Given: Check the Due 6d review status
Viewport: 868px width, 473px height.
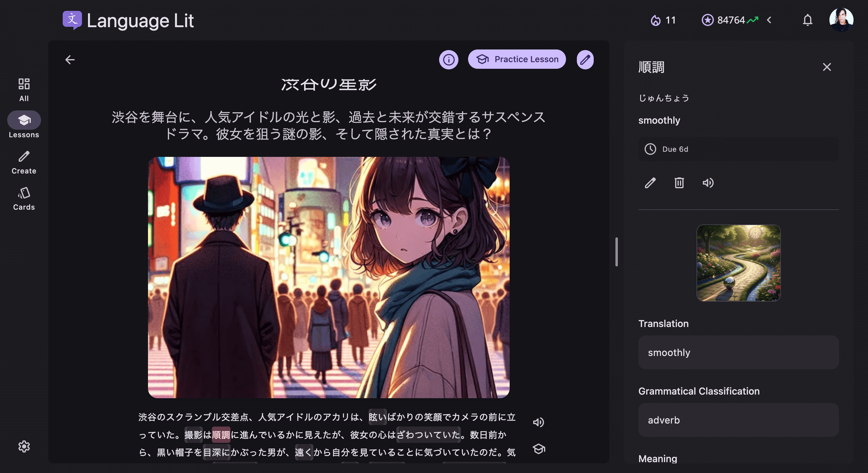Looking at the screenshot, I should [x=738, y=149].
